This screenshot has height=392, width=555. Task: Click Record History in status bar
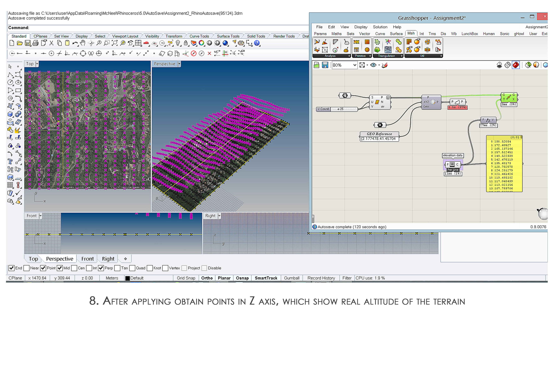[x=321, y=278]
